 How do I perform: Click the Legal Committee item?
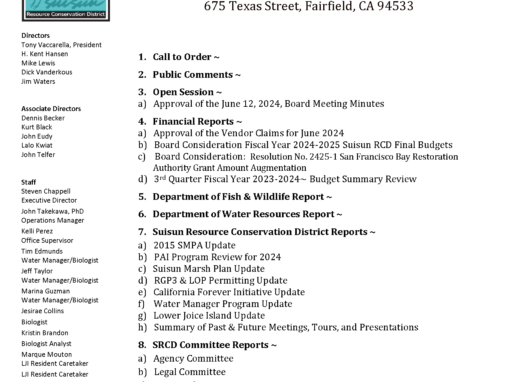pos(190,372)
